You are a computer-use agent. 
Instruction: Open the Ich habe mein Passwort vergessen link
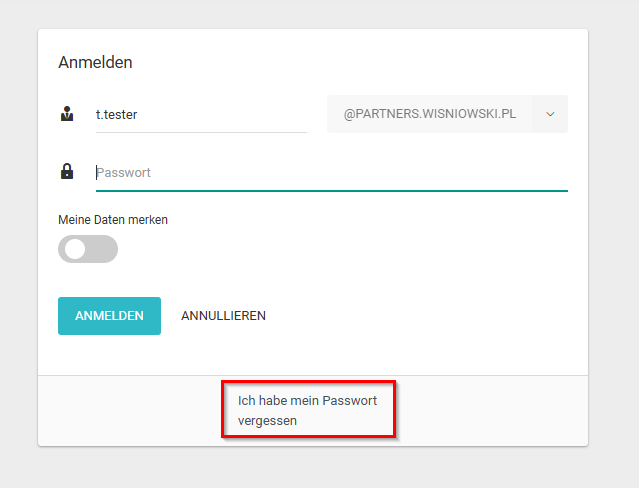307,410
